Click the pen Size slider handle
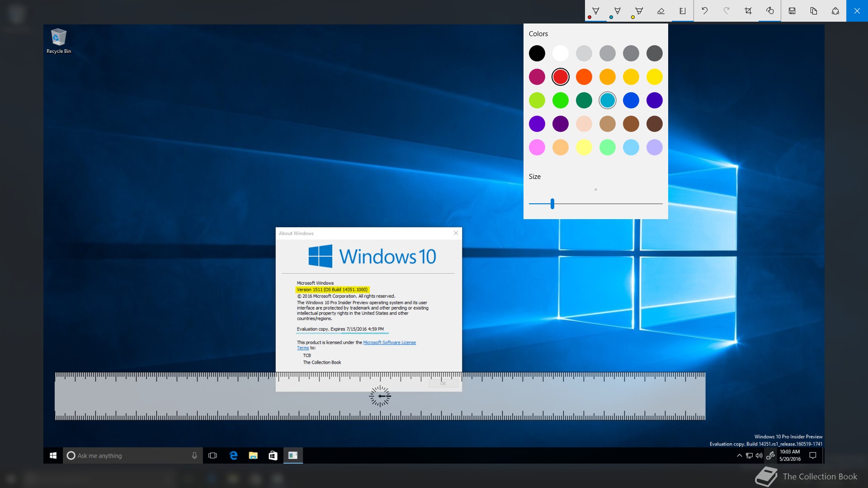This screenshot has height=488, width=868. pyautogui.click(x=552, y=204)
